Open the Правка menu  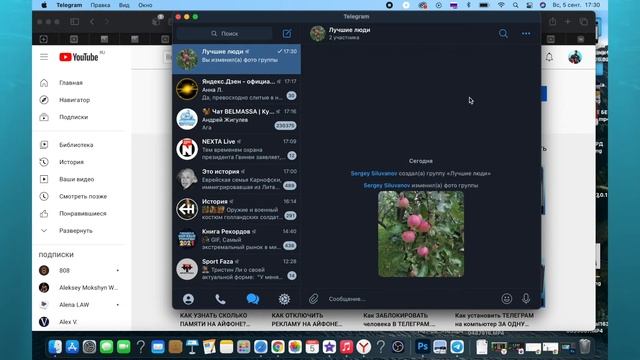coord(100,5)
